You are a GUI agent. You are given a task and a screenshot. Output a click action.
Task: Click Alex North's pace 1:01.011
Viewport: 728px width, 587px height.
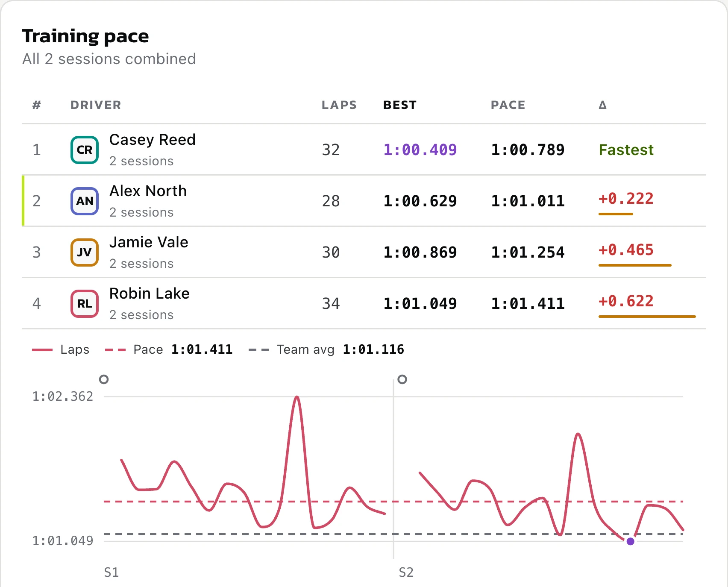tap(528, 201)
